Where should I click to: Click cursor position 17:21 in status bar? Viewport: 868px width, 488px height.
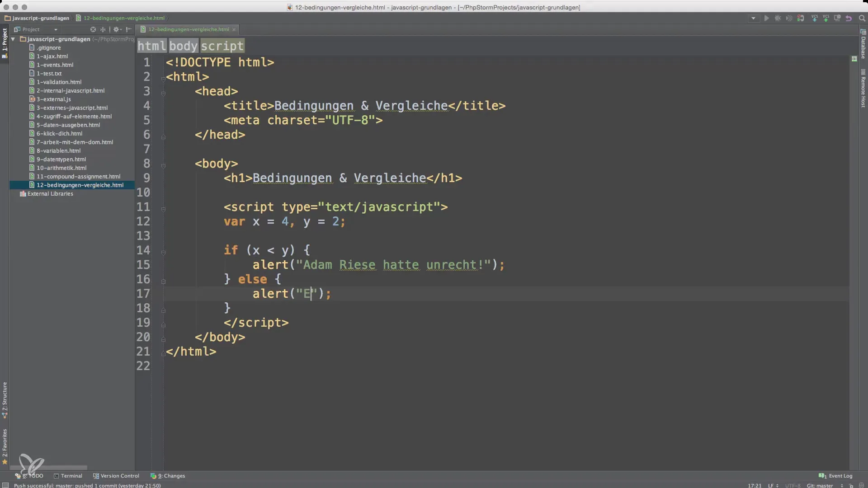point(755,485)
